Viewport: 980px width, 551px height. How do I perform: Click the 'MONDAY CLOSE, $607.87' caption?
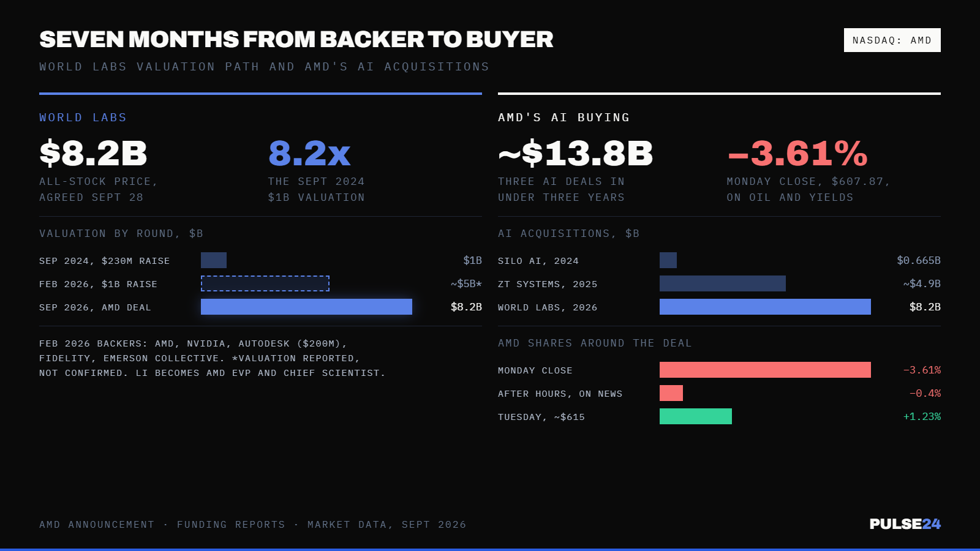(x=808, y=182)
